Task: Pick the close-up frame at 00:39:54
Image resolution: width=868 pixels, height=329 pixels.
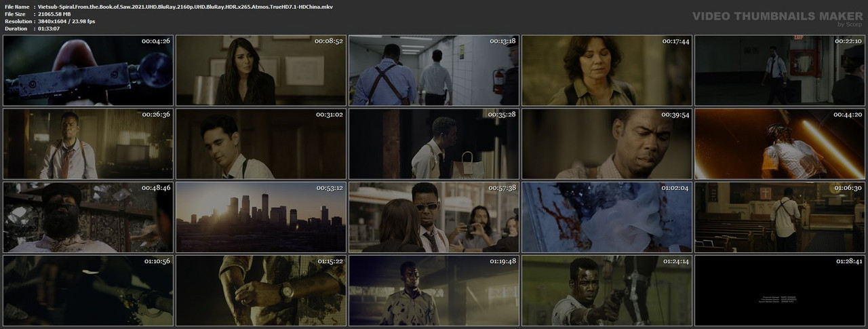Action: [x=607, y=144]
